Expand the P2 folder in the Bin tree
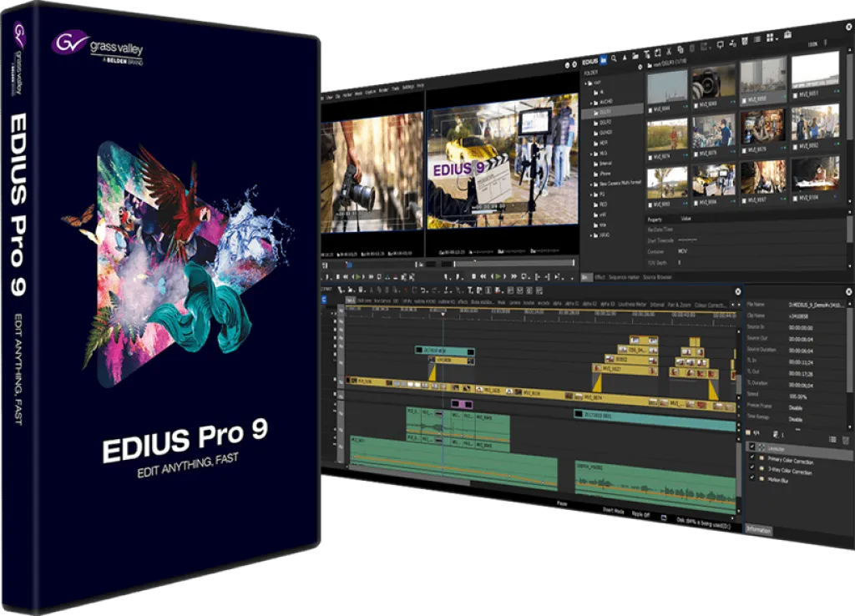This screenshot has width=855, height=616. pos(591,194)
